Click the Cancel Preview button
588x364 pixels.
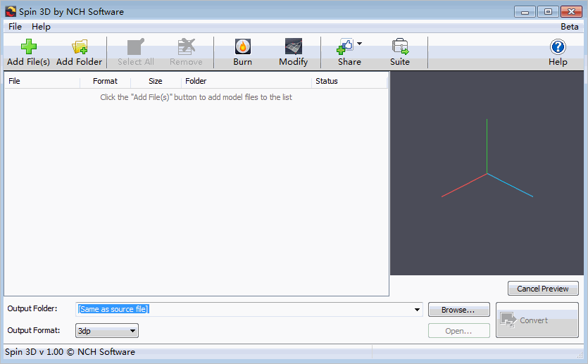(543, 289)
